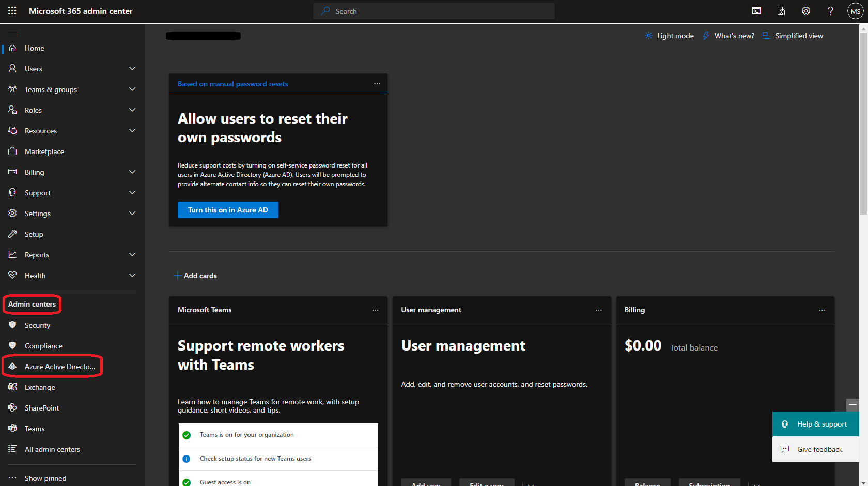
Task: Click the settings gear icon in header
Action: click(x=806, y=11)
